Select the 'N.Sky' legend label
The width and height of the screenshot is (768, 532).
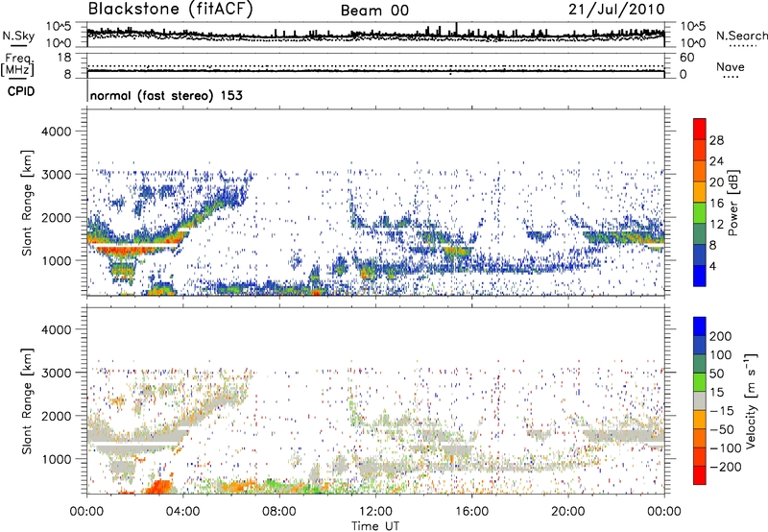click(18, 36)
